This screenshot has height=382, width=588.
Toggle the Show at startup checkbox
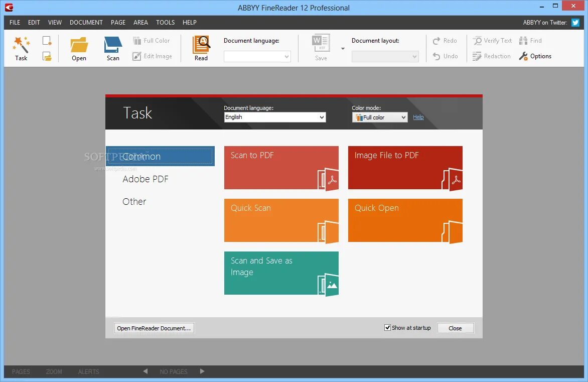(x=388, y=328)
